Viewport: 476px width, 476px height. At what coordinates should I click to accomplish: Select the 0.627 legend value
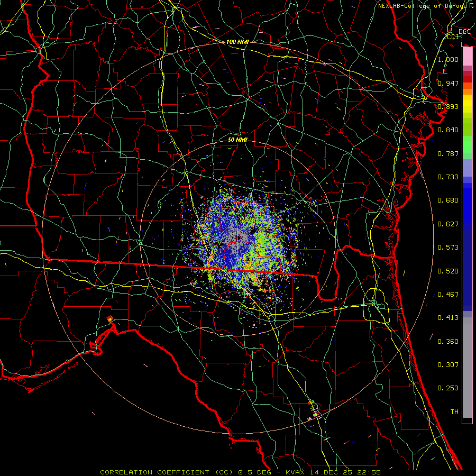click(448, 224)
